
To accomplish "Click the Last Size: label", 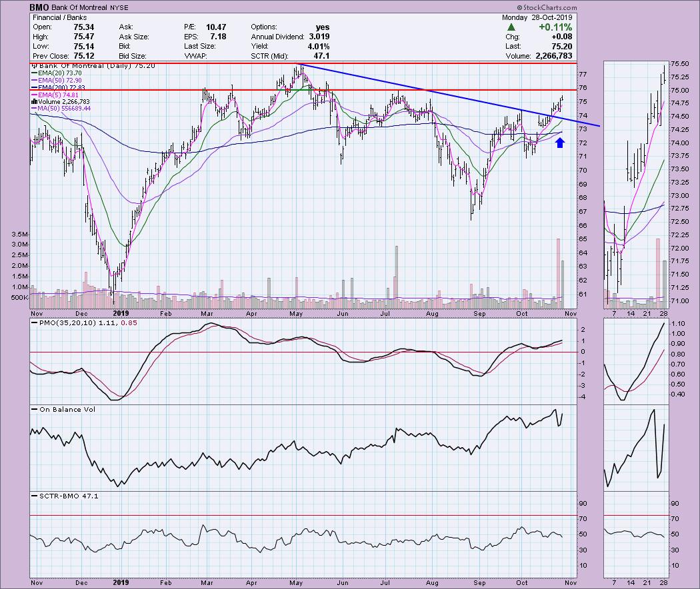I will point(199,46).
